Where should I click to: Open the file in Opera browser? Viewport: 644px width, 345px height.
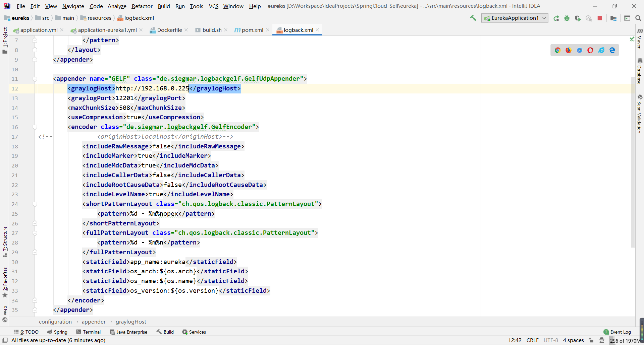click(590, 50)
